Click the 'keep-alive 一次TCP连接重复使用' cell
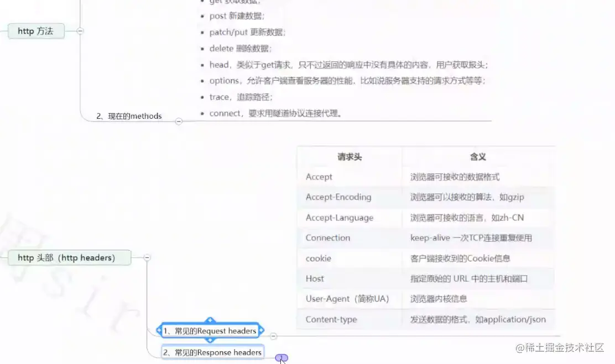The image size is (615, 364). tap(478, 238)
